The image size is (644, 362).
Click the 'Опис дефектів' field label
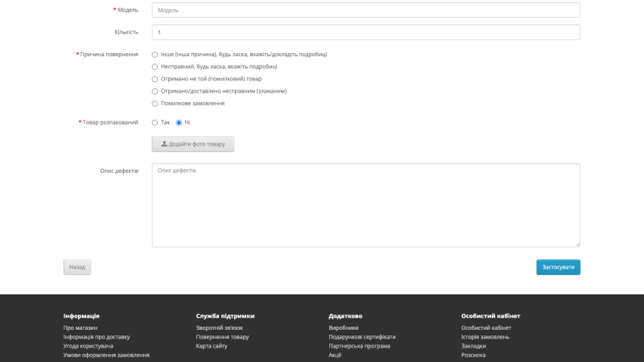119,171
